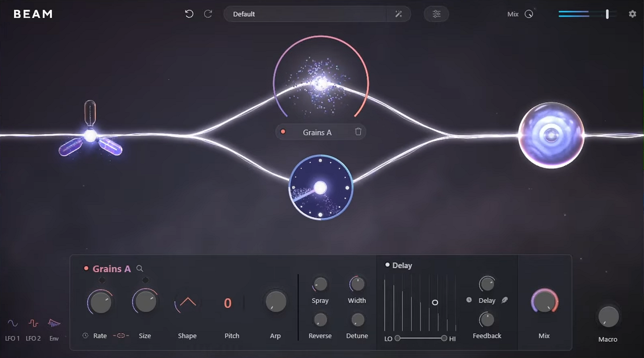This screenshot has height=358, width=644.
Task: Randomize the preset with the magic wand icon
Action: pos(398,14)
